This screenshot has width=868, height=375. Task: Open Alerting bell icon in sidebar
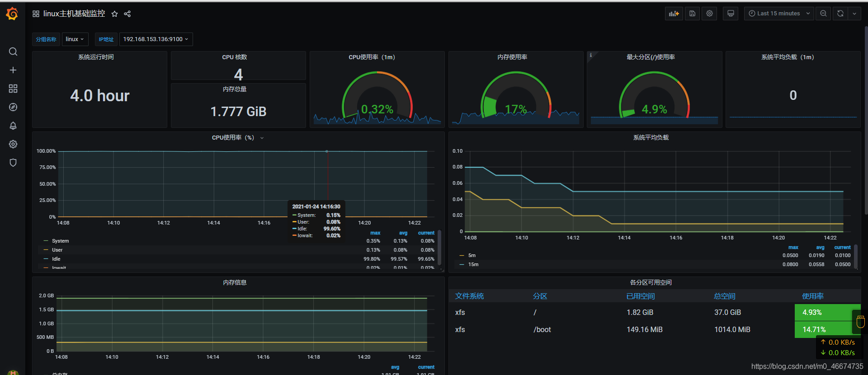[13, 126]
